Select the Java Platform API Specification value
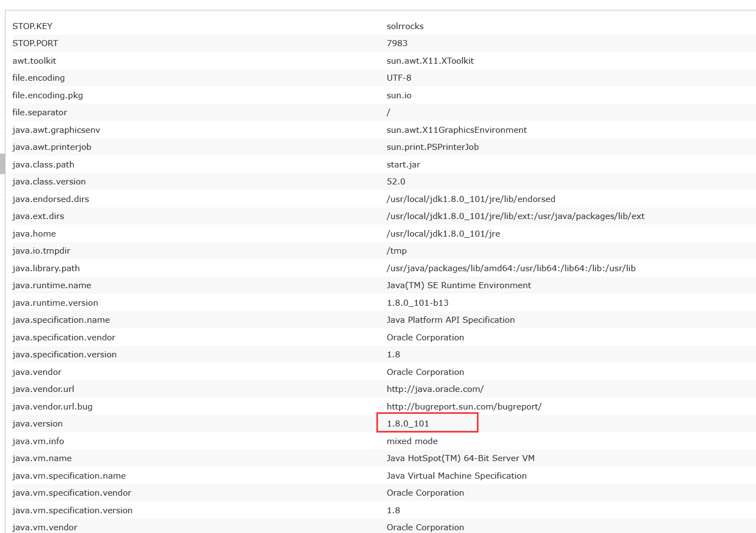The width and height of the screenshot is (756, 533). point(450,320)
